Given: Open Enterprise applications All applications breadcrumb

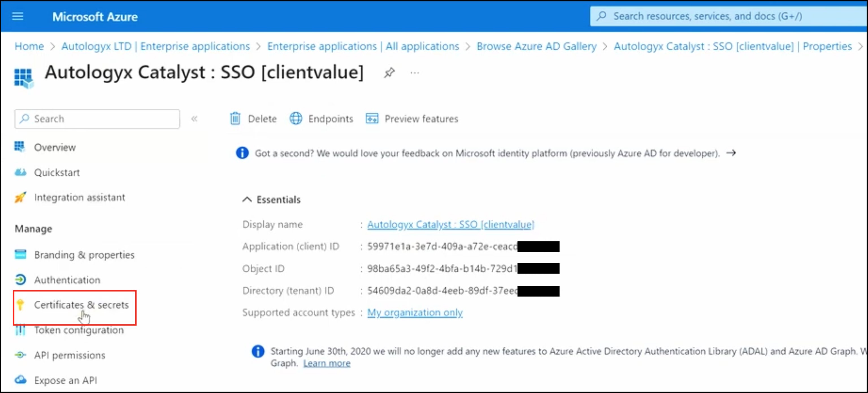Looking at the screenshot, I should click(363, 46).
